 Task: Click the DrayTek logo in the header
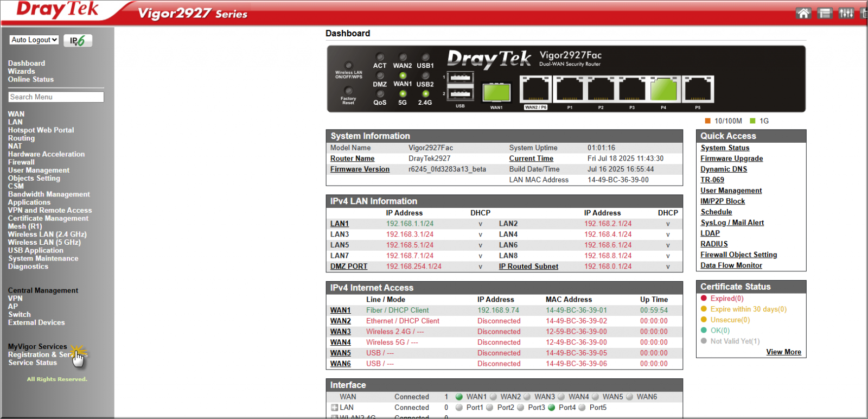pyautogui.click(x=58, y=10)
